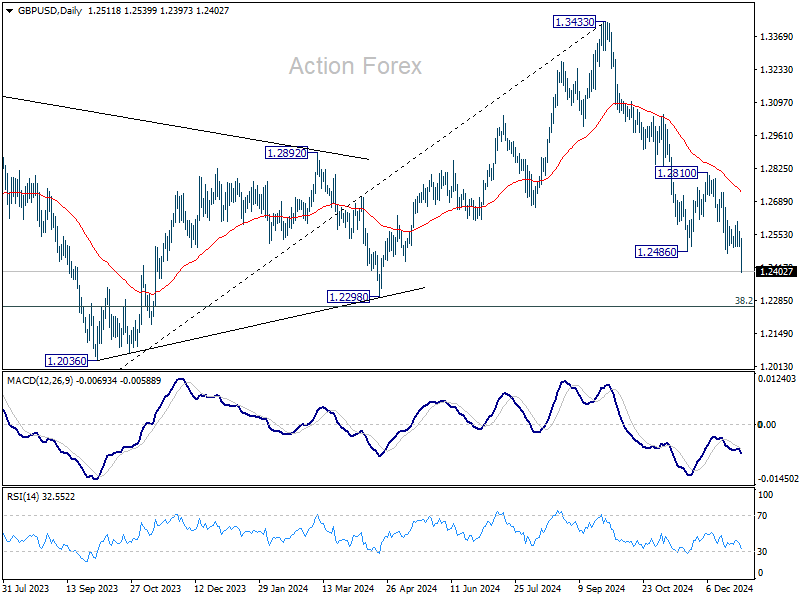Click the 6 Dec 2024 date label
This screenshot has width=800, height=600.
(x=730, y=588)
